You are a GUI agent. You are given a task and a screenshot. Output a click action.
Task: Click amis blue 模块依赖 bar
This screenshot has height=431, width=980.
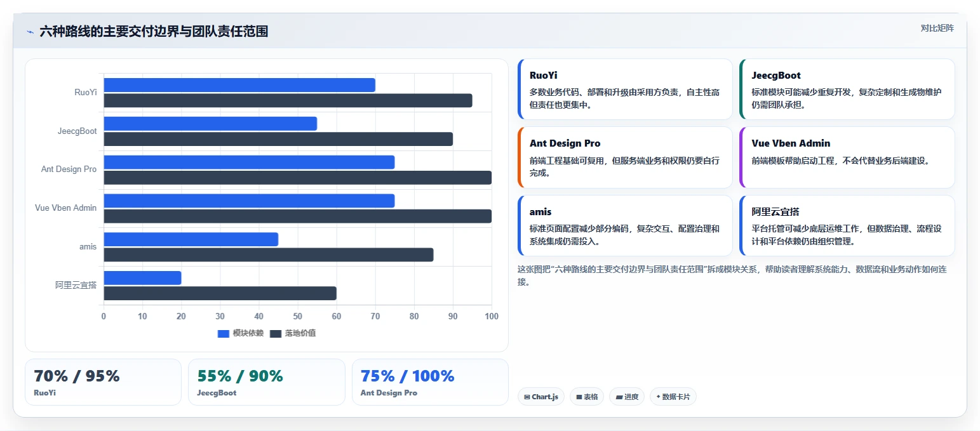tap(191, 239)
